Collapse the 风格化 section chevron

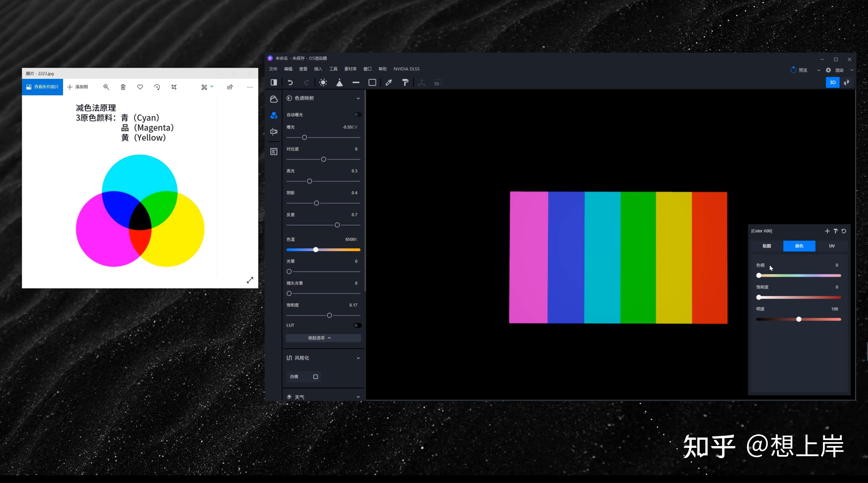coord(358,358)
